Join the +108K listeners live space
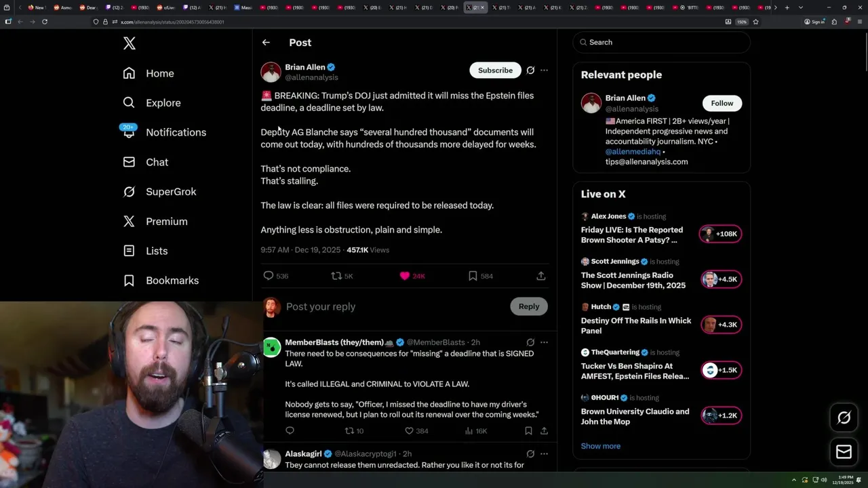 (x=721, y=234)
